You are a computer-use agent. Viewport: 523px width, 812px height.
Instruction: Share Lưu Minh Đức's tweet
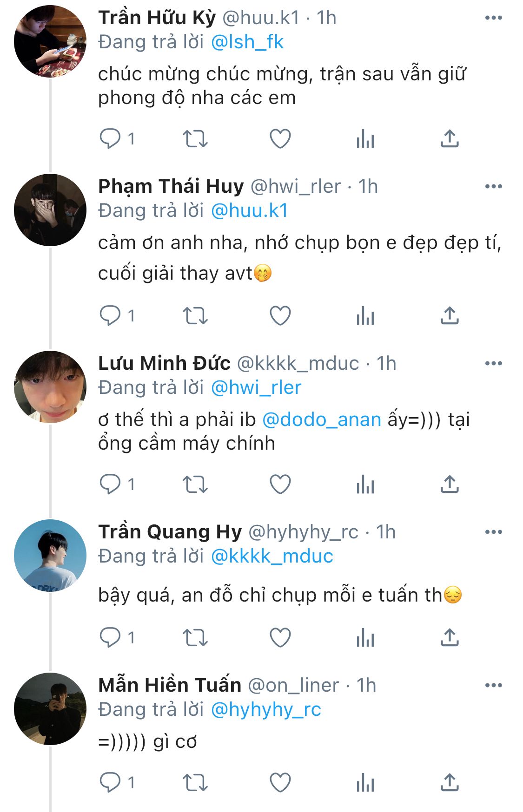point(450,484)
